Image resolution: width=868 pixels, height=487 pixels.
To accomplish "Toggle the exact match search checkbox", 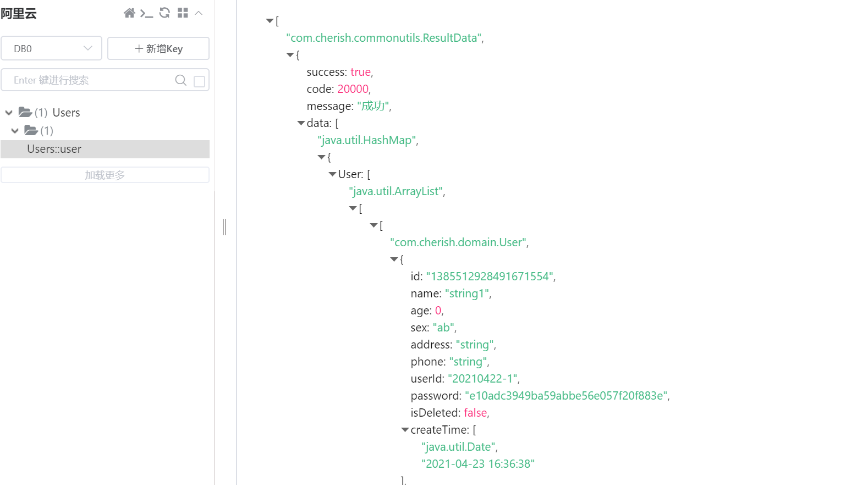I will [x=200, y=81].
